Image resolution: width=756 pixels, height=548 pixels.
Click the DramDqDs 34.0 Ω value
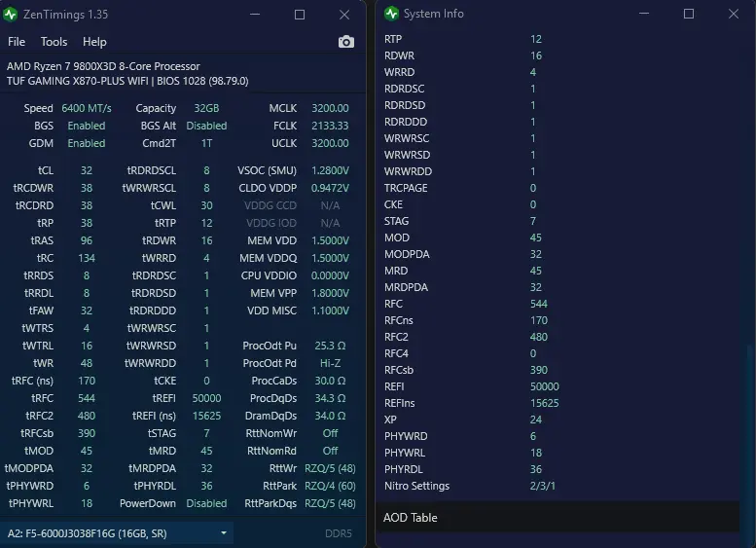[x=330, y=416]
